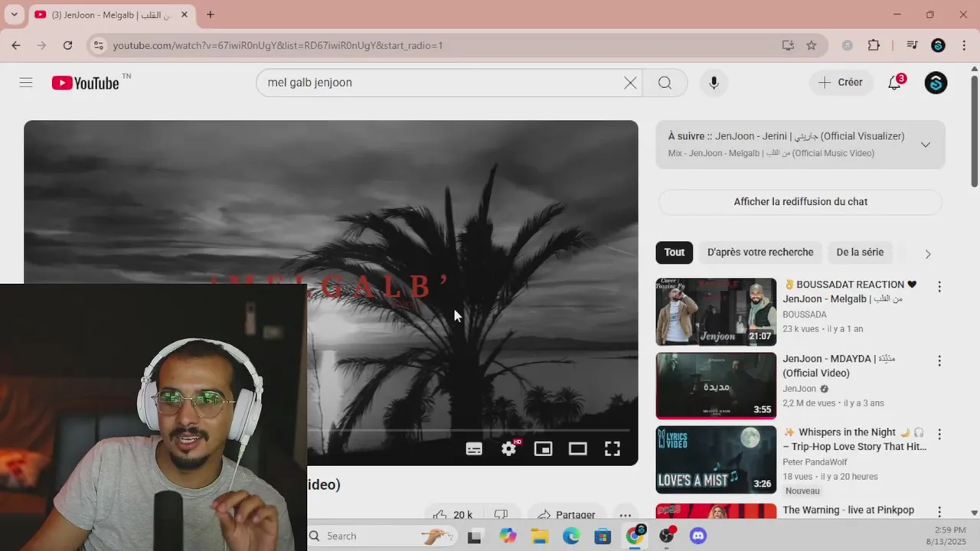Screen dimensions: 980x551
Task: Click the video progress bar
Action: click(x=469, y=429)
